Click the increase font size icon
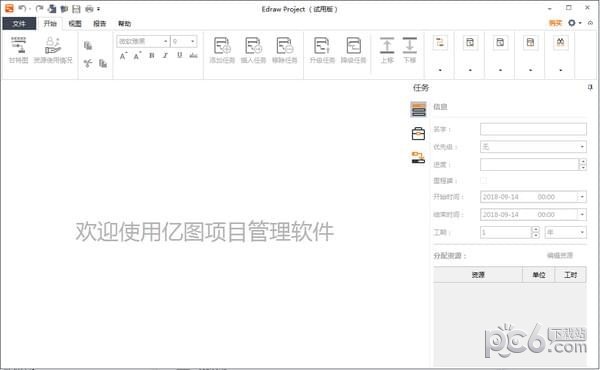This screenshot has width=600, height=370. coord(123,56)
